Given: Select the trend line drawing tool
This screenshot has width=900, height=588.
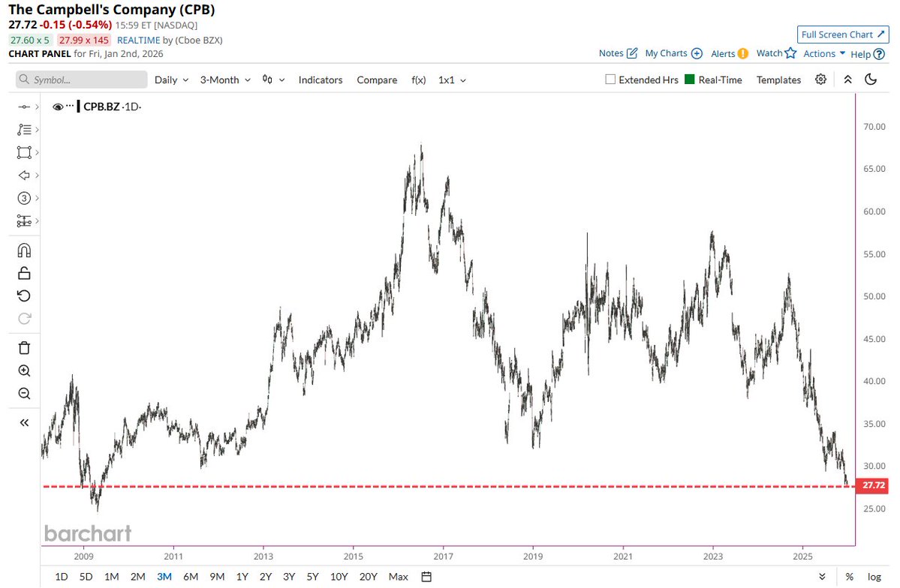Looking at the screenshot, I should (x=23, y=106).
